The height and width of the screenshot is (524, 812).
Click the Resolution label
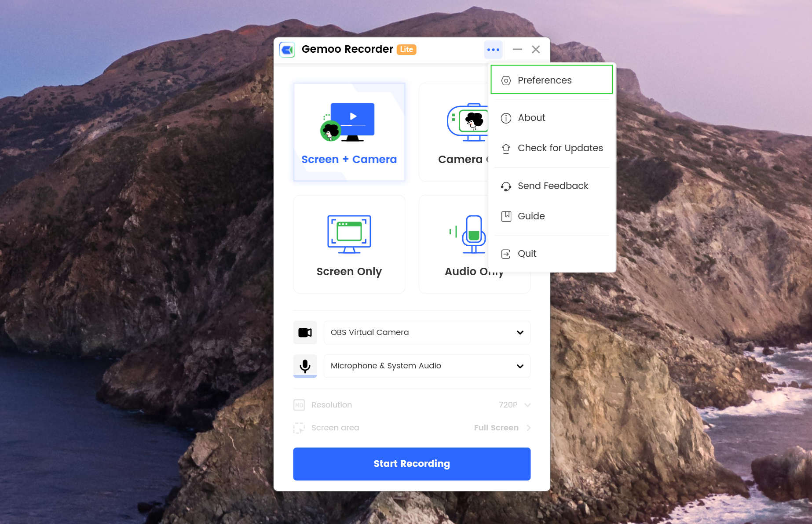click(332, 405)
